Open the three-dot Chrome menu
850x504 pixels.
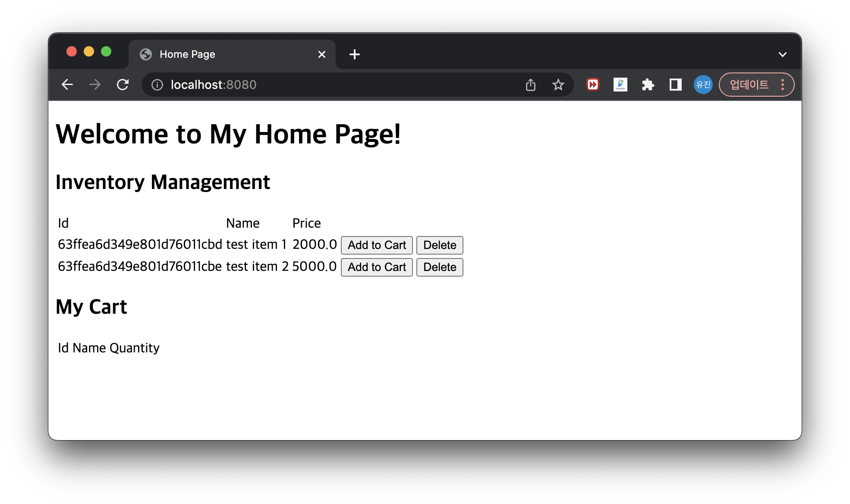coord(783,85)
